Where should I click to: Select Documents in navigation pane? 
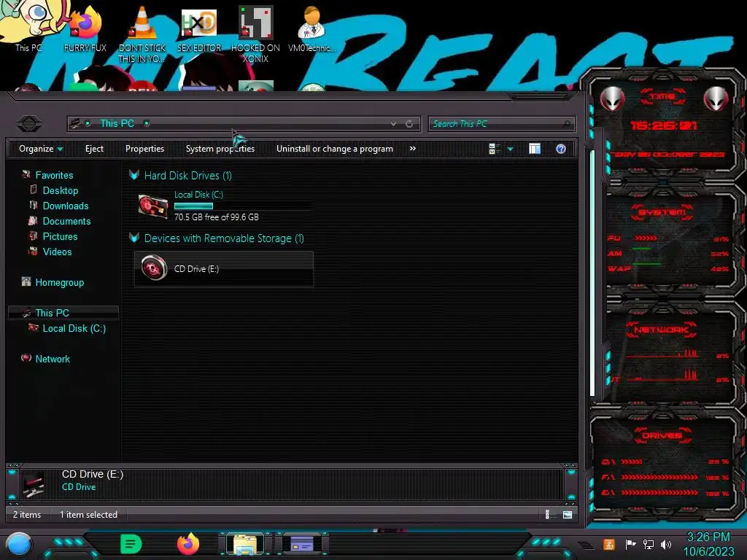click(66, 221)
